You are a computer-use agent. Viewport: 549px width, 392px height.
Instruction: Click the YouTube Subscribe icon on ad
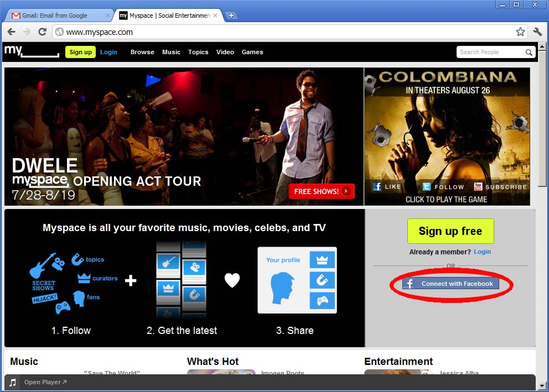pyautogui.click(x=478, y=186)
